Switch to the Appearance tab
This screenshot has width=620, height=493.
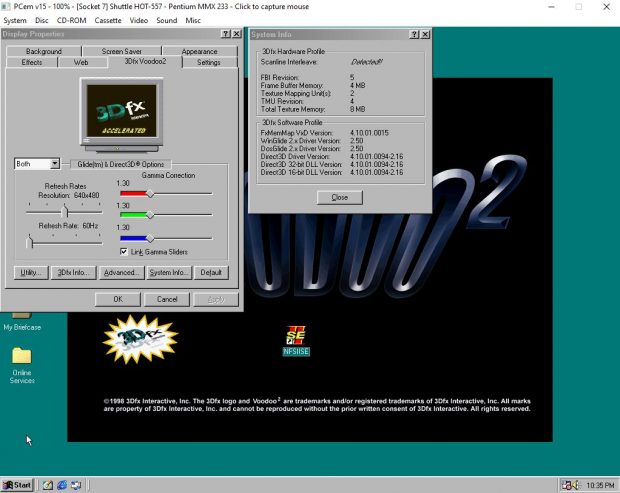click(200, 51)
